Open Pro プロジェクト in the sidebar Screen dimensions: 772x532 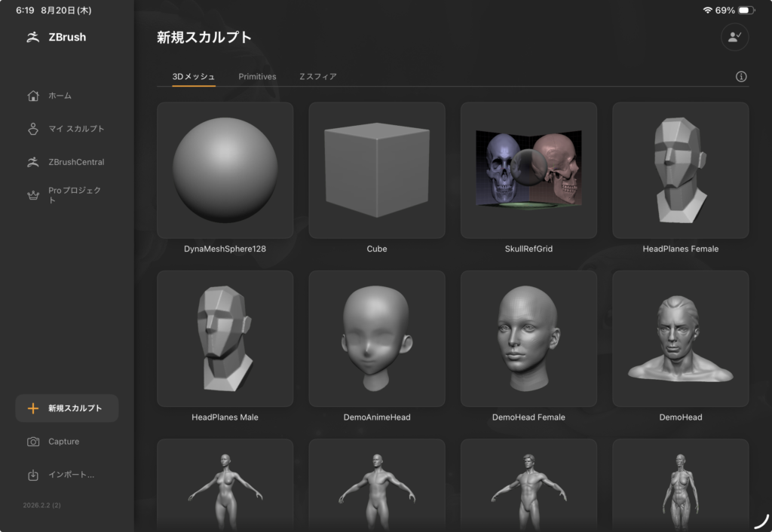coord(75,195)
